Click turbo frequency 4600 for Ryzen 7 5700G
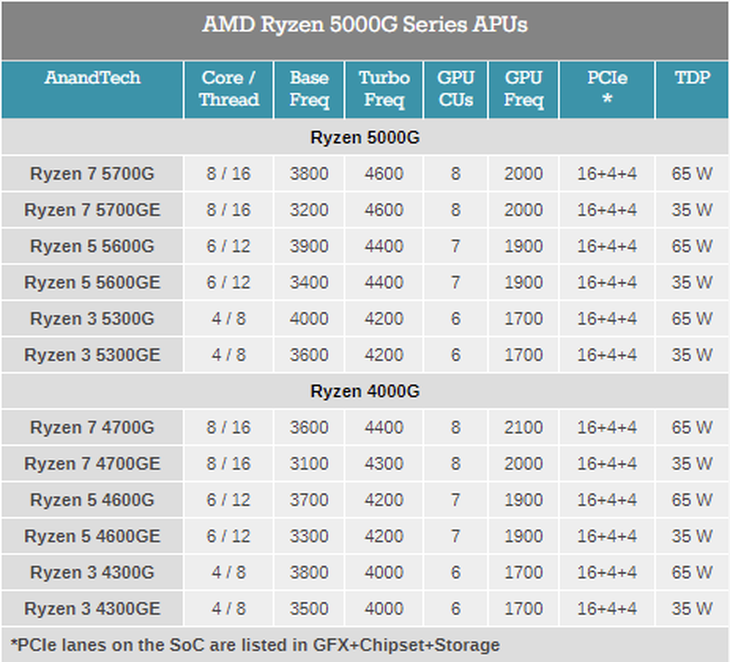730x662 pixels. coord(384,174)
